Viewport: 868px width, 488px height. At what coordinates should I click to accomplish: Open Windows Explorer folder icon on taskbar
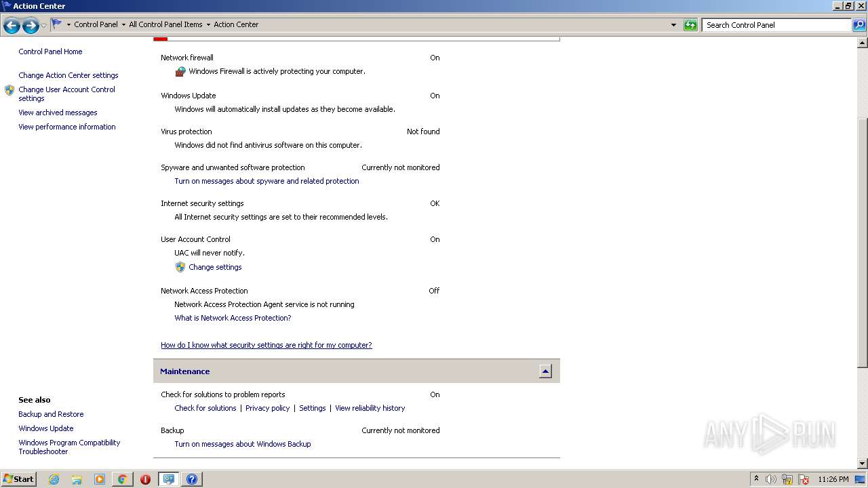[77, 479]
